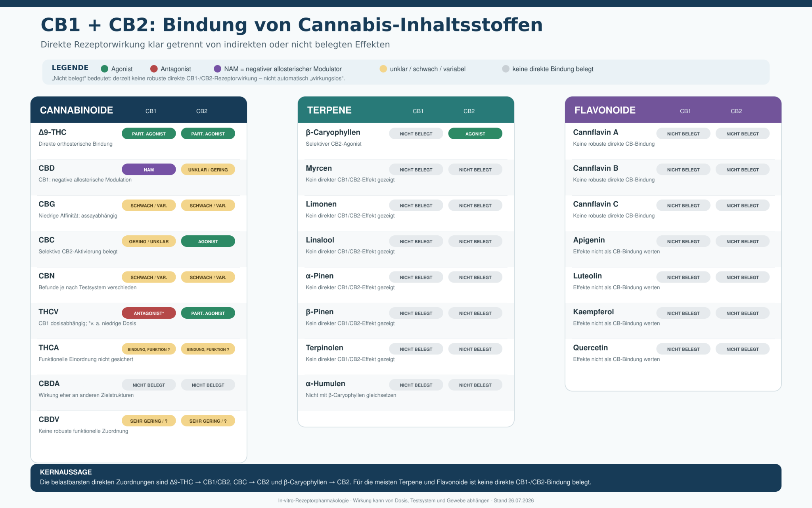Select CBDV's CB2 'SEHR GERING / ?' pill

click(208, 421)
